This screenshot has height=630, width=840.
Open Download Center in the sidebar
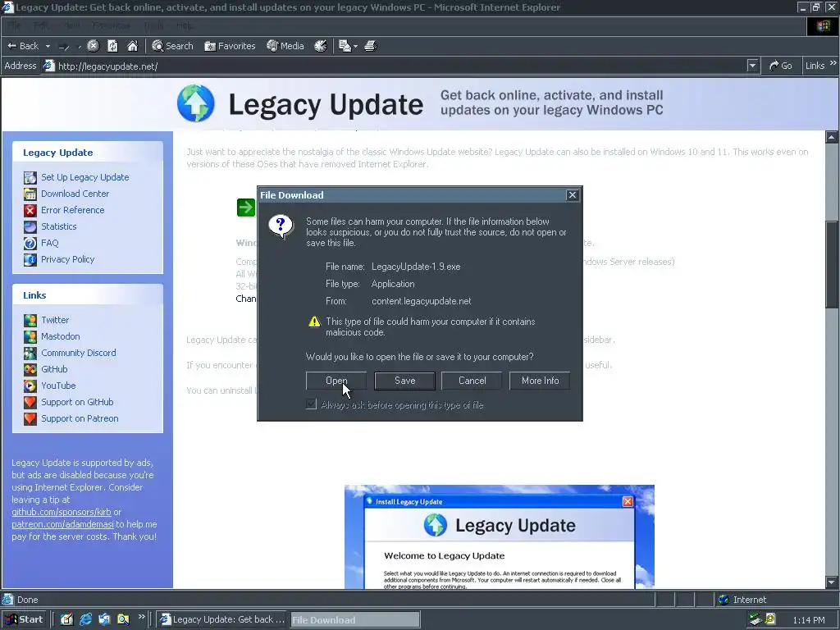[75, 194]
